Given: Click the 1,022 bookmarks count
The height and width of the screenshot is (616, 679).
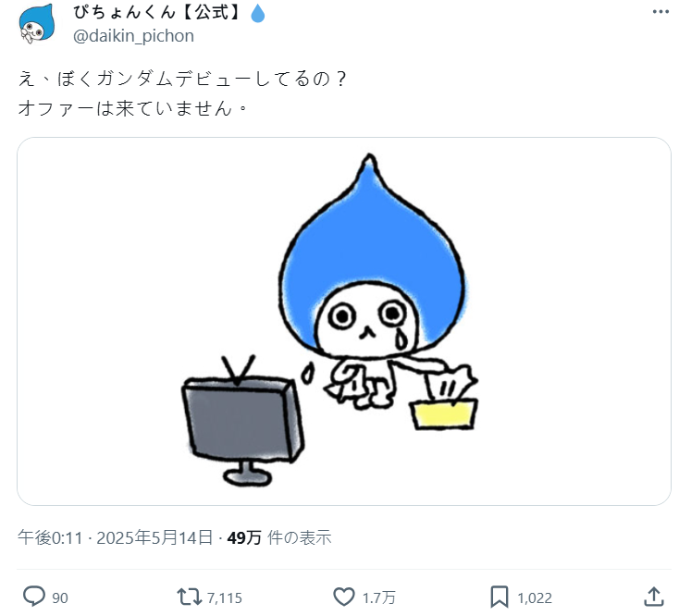Looking at the screenshot, I should click(535, 598).
